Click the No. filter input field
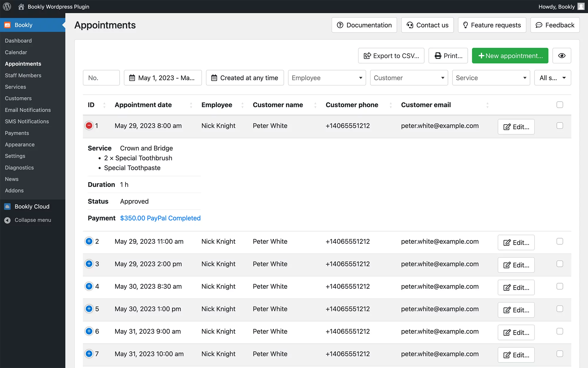This screenshot has height=368, width=588. click(x=101, y=78)
